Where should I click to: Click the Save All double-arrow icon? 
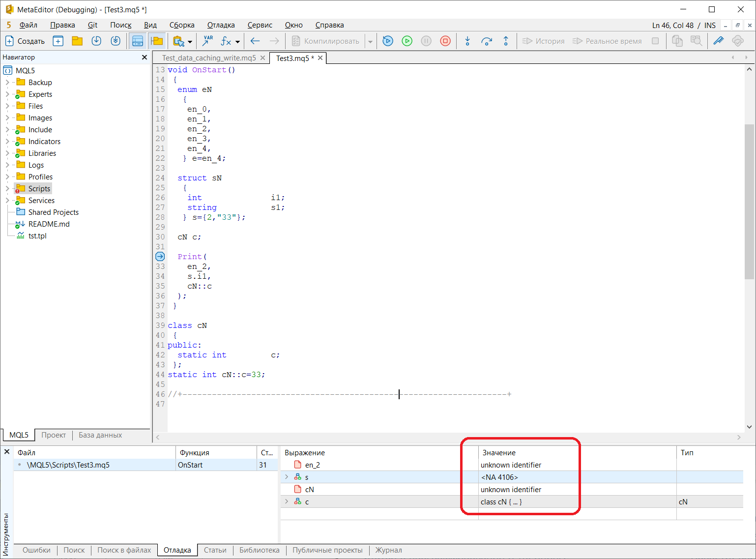click(116, 41)
